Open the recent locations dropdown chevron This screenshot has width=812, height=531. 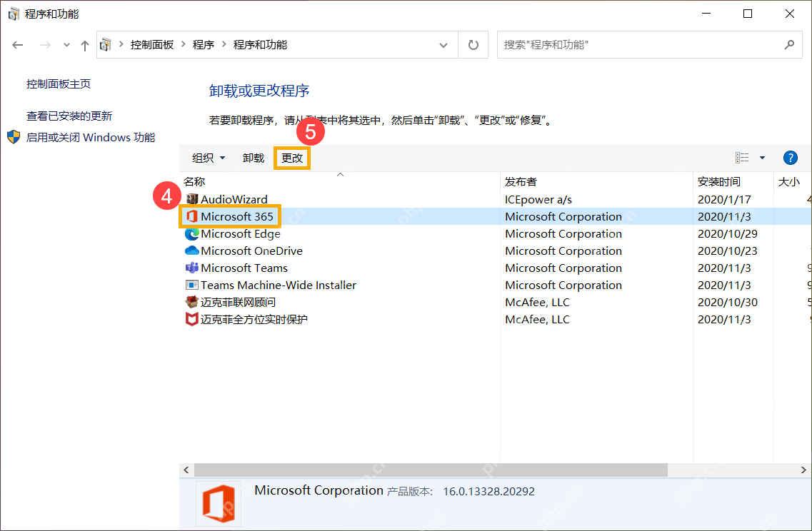[66, 45]
